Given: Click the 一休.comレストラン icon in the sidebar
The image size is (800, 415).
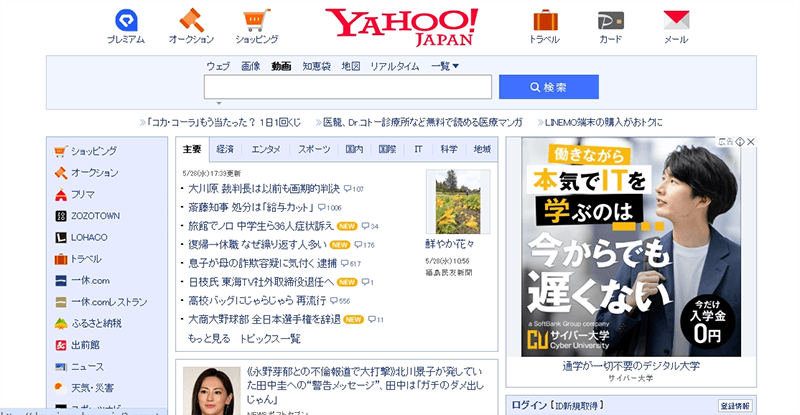Looking at the screenshot, I should point(61,302).
